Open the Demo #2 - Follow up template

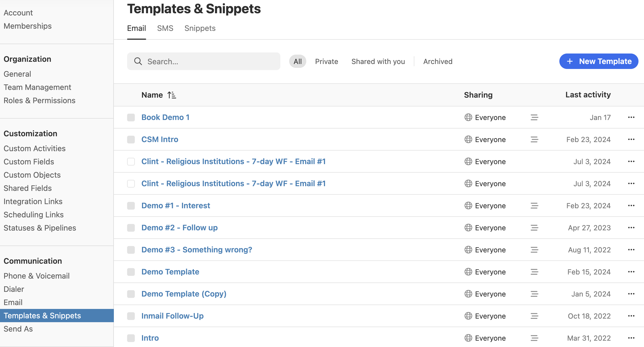pyautogui.click(x=179, y=228)
